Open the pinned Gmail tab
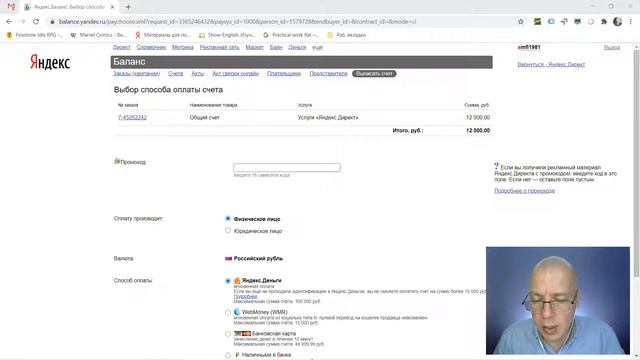640x360 pixels. 11,7
